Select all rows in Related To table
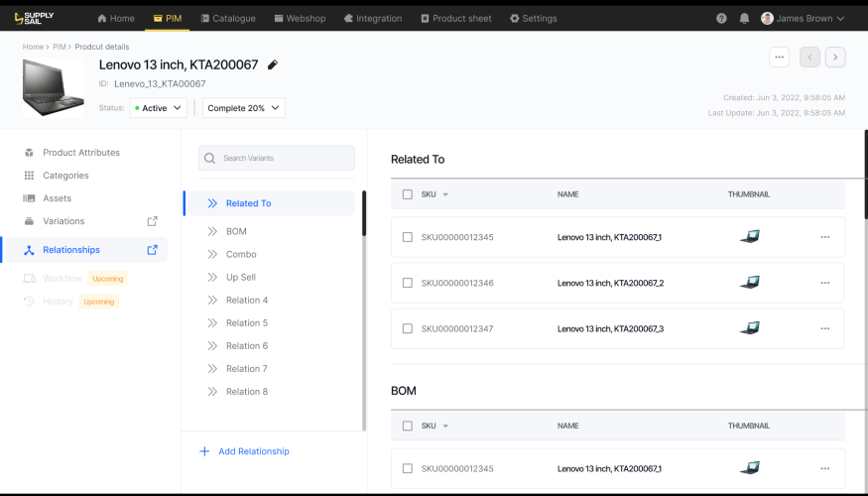Screen dimensions: 868x496 pyautogui.click(x=408, y=194)
